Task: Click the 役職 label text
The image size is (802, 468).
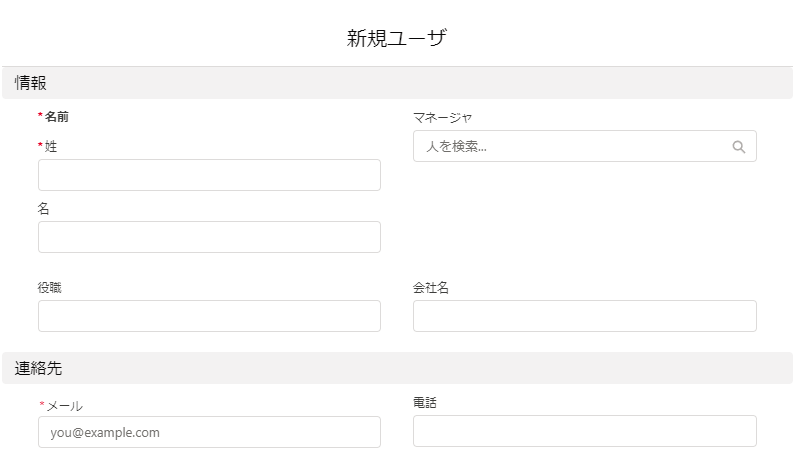Action: tap(50, 287)
